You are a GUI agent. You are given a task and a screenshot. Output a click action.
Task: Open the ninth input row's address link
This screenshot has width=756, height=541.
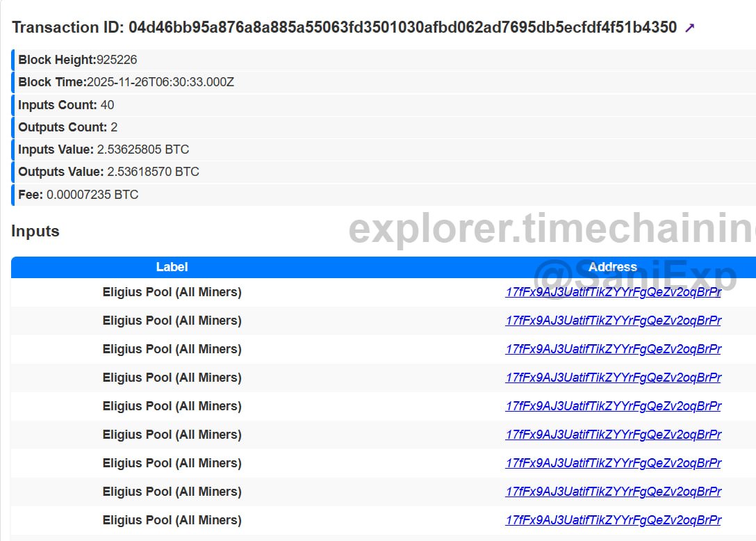[614, 519]
